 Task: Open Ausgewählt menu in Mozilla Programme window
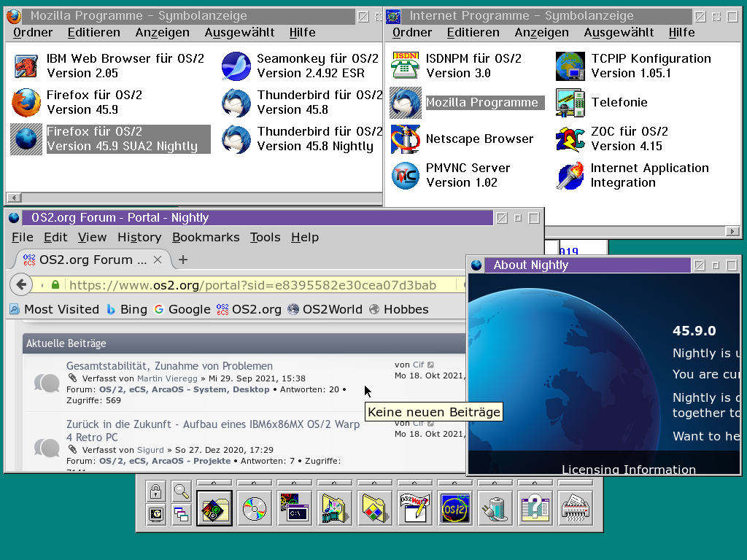tap(239, 32)
